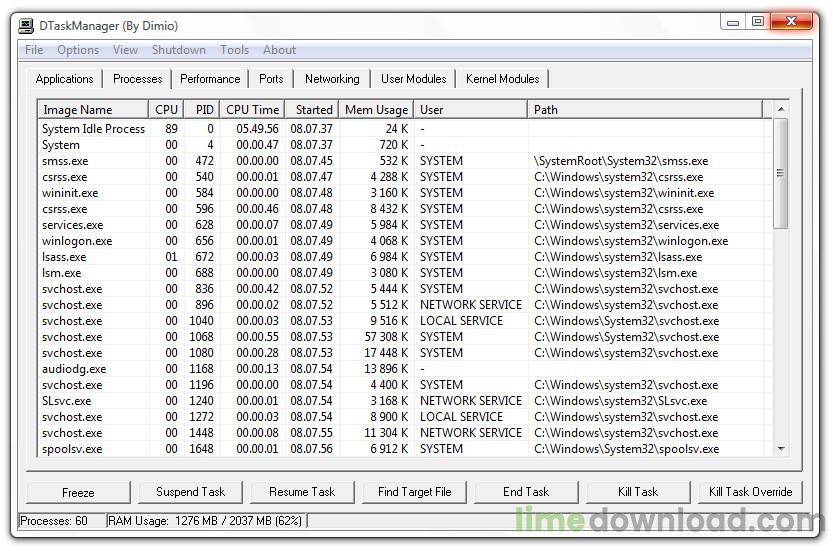The image size is (833, 551).
Task: Sort by the CPU Time column header
Action: (252, 110)
